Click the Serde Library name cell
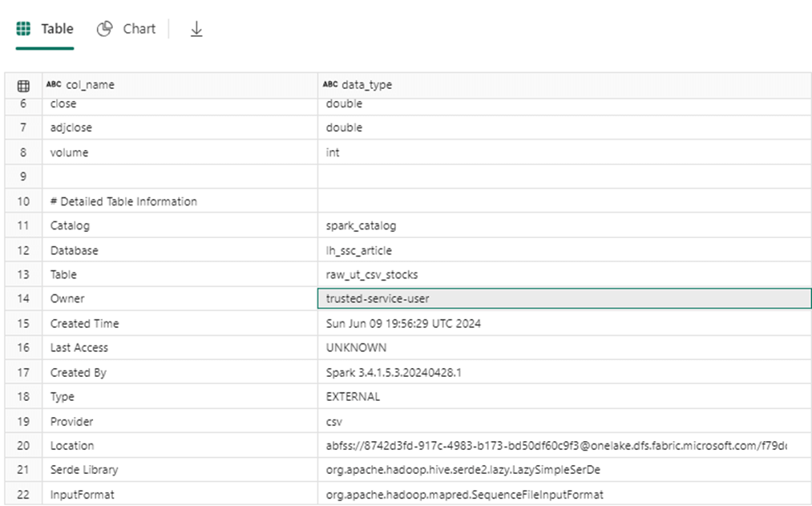The height and width of the screenshot is (506, 812). 83,470
